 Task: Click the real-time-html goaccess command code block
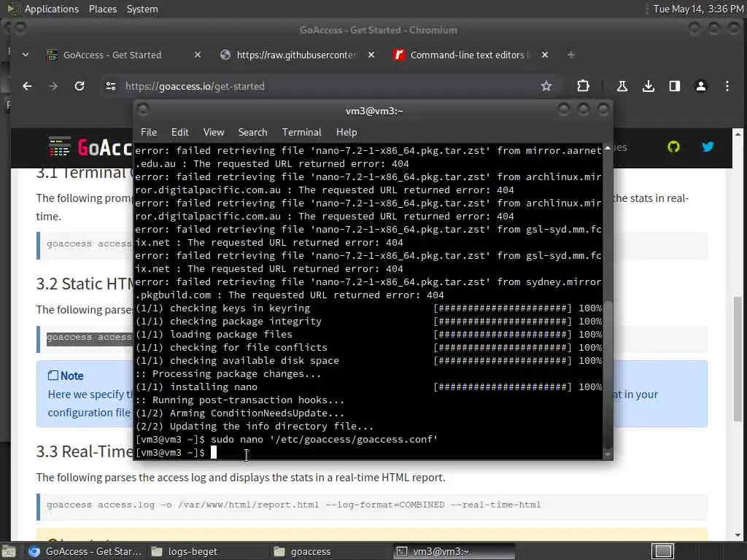(x=372, y=505)
